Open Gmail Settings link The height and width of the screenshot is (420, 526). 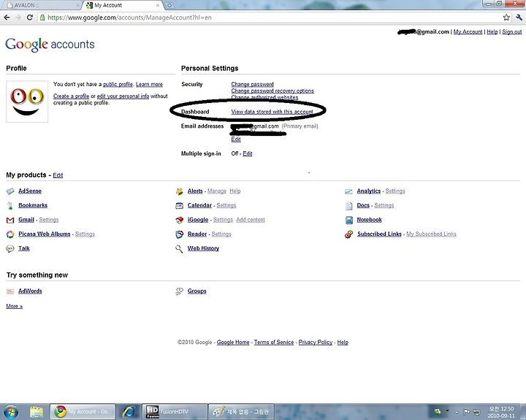pos(49,220)
